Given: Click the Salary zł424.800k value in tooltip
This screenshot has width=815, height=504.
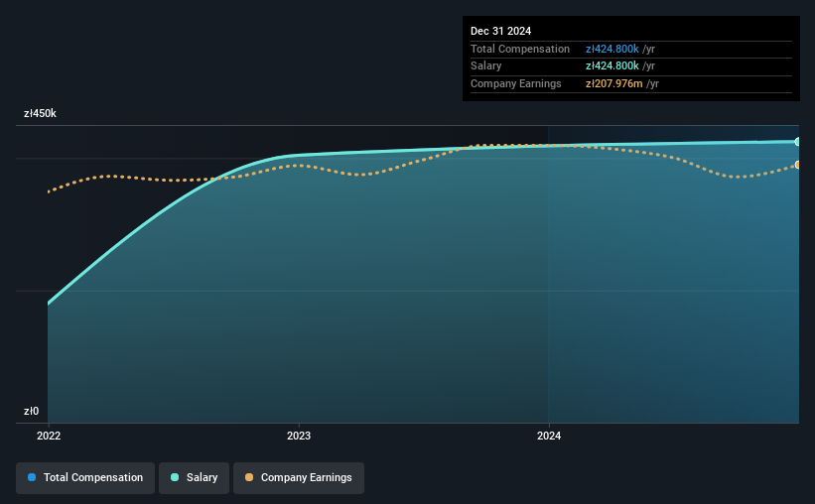Looking at the screenshot, I should (611, 66).
